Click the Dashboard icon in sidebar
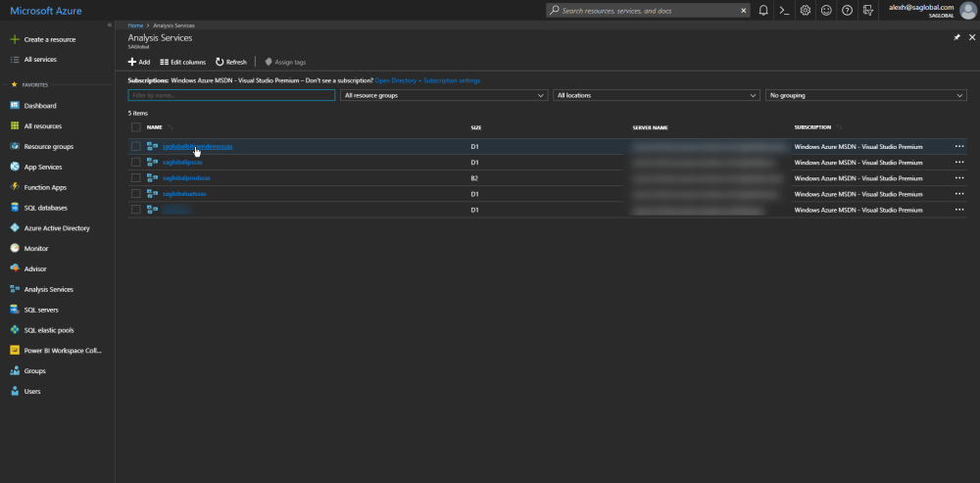The height and width of the screenshot is (483, 980). coord(15,106)
